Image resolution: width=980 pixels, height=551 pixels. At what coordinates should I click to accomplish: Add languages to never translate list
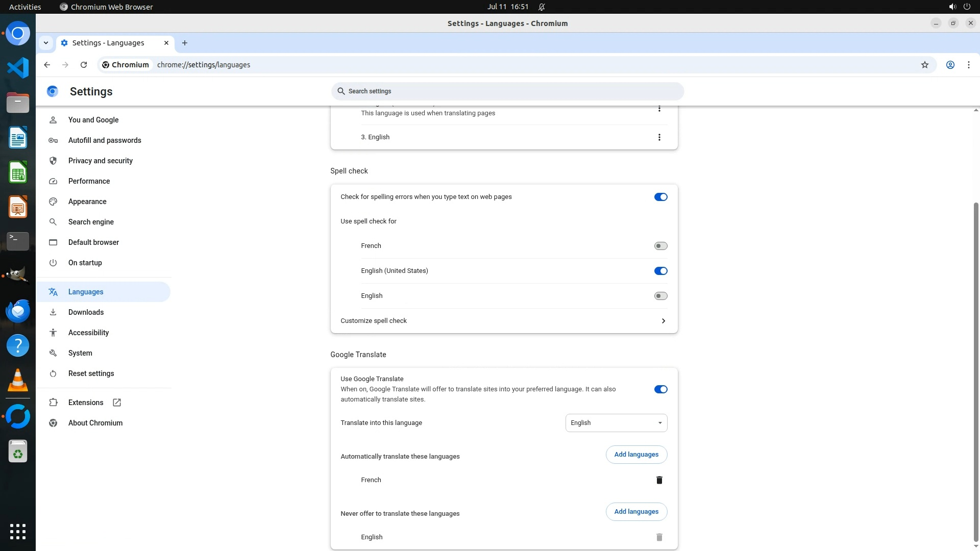pos(636,512)
